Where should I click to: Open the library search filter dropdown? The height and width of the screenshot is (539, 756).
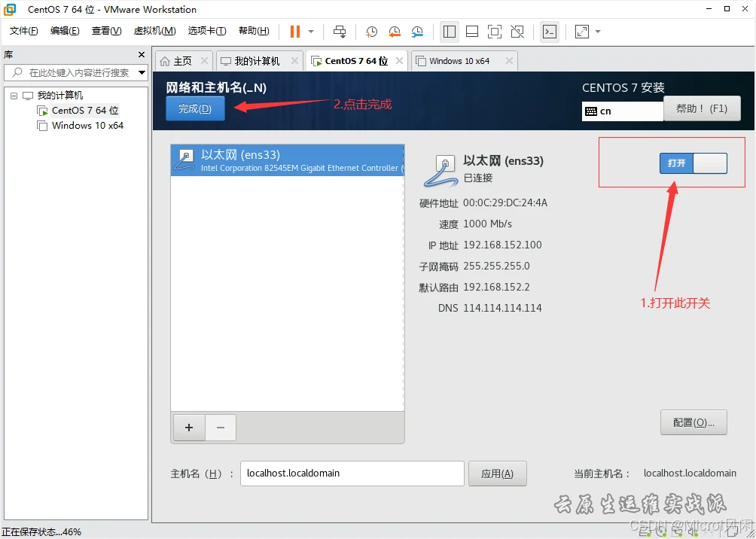click(142, 73)
